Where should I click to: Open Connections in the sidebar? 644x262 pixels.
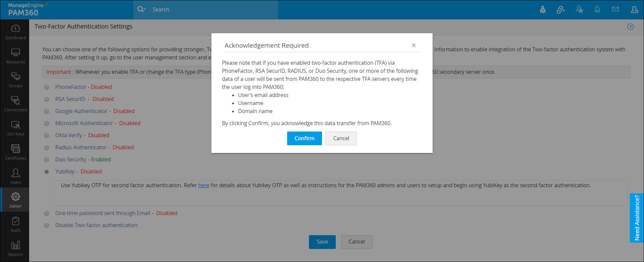[15, 104]
